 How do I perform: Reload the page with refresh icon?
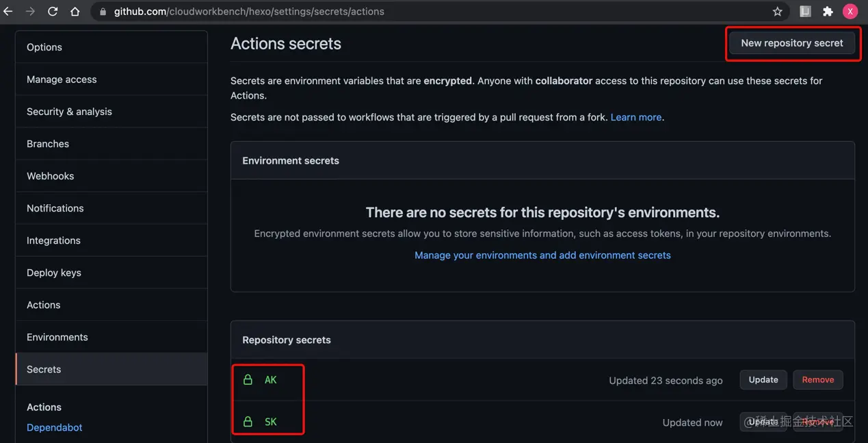tap(53, 12)
